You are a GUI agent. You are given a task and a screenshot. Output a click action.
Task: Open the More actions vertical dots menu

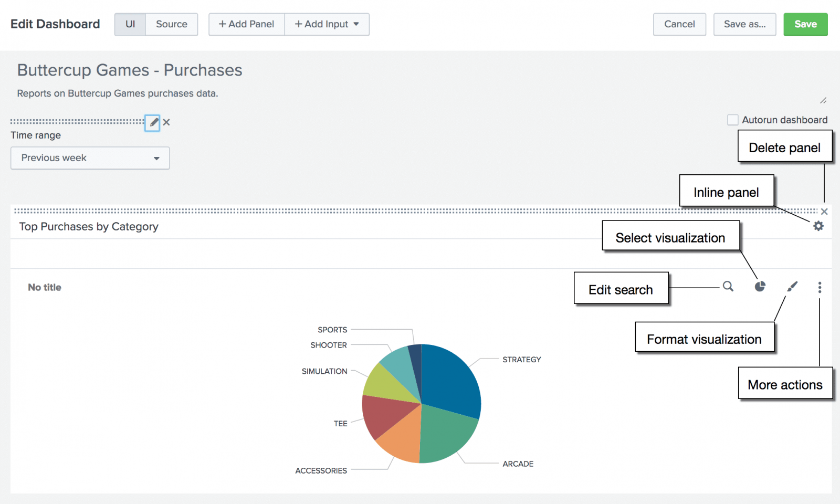[820, 287]
